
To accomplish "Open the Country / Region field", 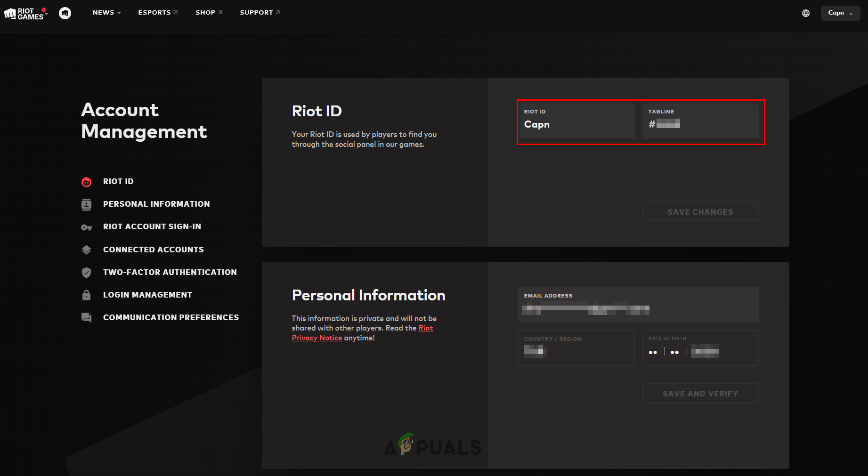I will 576,348.
